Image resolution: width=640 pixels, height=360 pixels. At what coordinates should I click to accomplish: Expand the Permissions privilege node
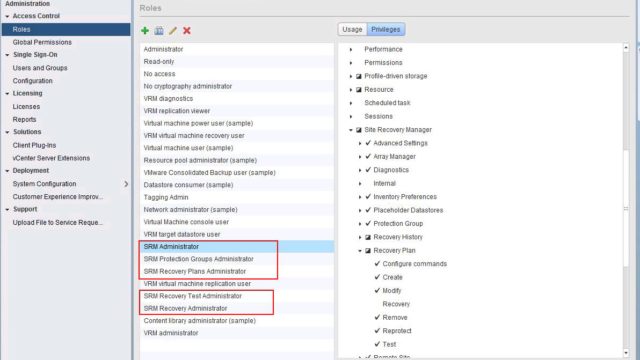pyautogui.click(x=351, y=63)
